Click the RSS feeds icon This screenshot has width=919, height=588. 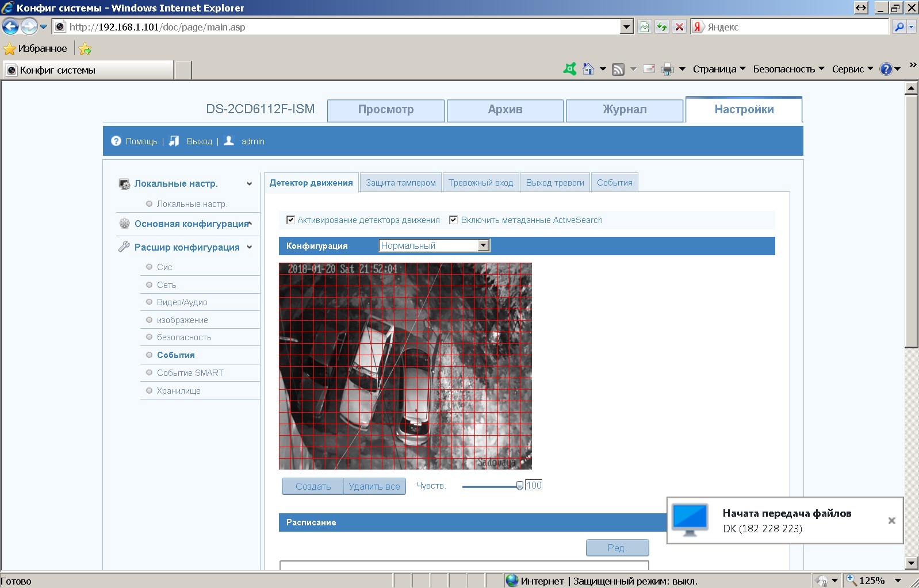coord(618,69)
